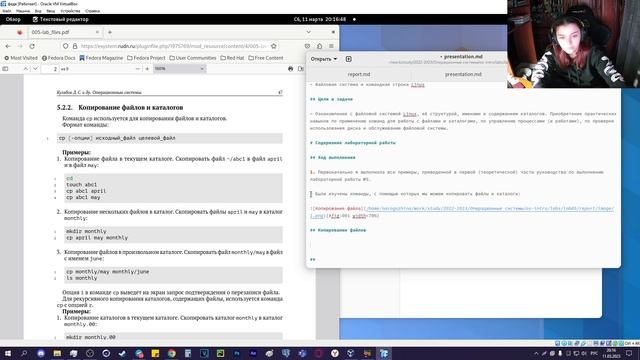640x360 pixels.
Task: Open the Firefox extensions icon
Action: [320, 46]
